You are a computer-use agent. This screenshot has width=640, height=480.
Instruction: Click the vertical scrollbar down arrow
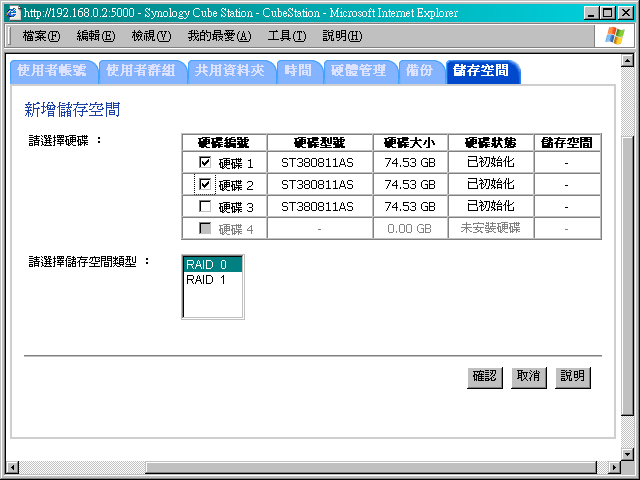[x=627, y=453]
